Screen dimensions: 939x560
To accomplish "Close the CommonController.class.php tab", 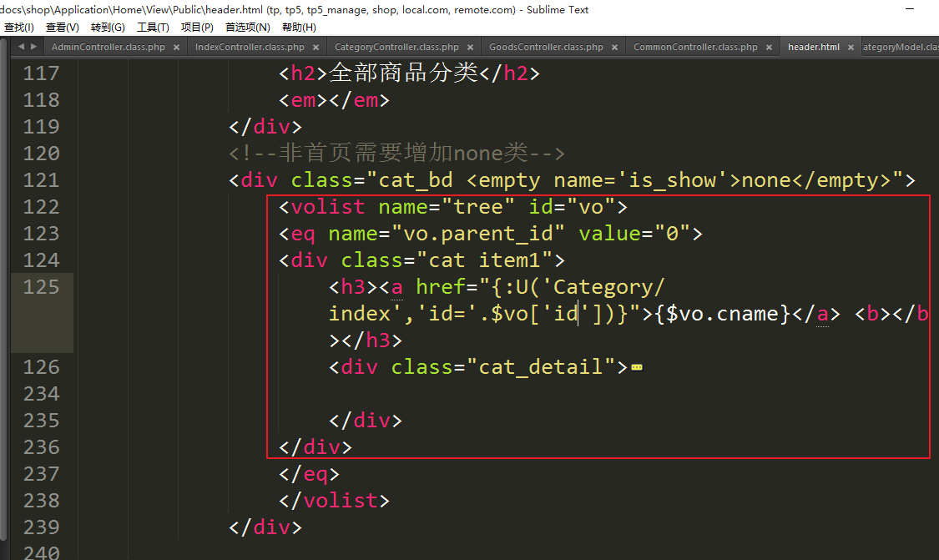I will (x=769, y=48).
